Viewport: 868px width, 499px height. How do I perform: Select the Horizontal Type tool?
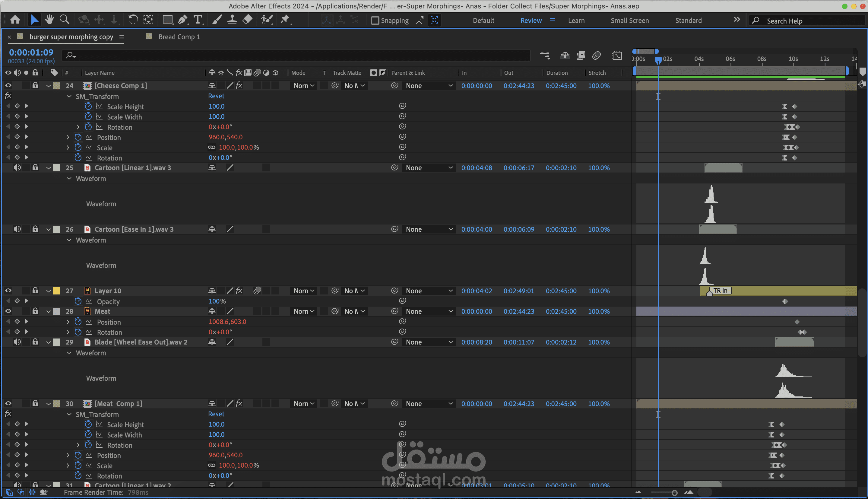pos(198,20)
